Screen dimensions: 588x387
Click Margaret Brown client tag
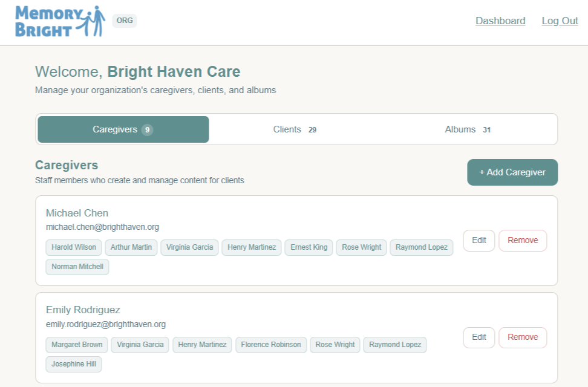click(77, 345)
